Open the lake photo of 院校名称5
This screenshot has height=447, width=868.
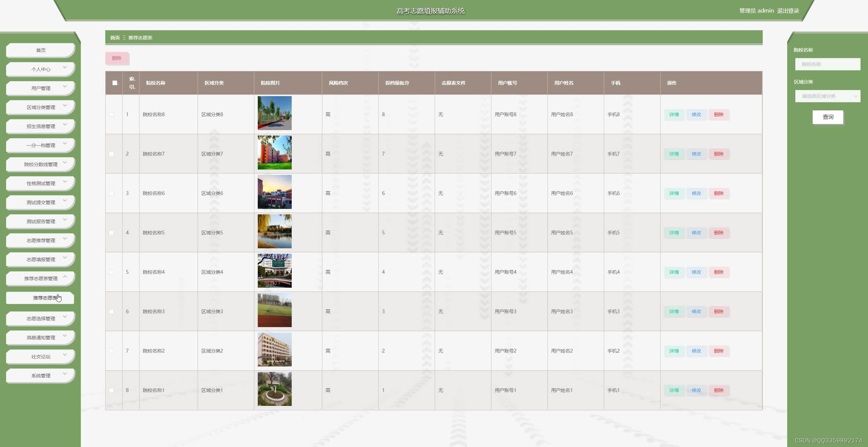[x=274, y=231]
